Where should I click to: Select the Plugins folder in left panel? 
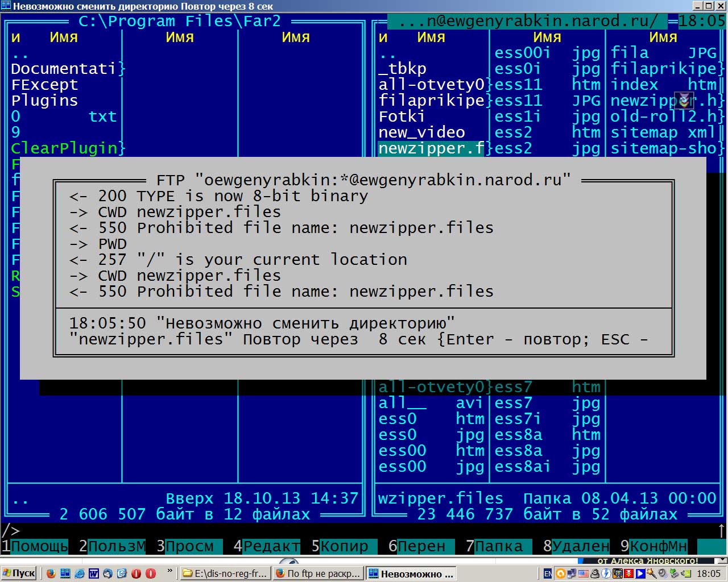tap(44, 101)
